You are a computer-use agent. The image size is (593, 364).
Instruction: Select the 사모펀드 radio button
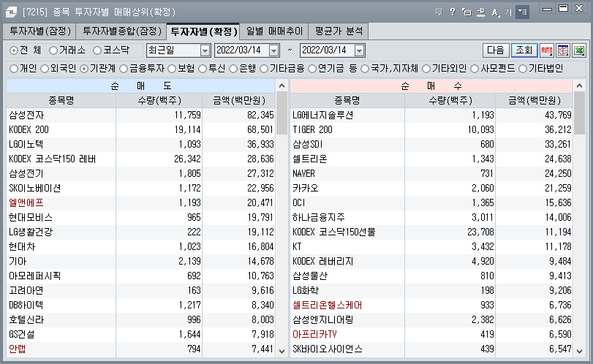click(x=475, y=69)
